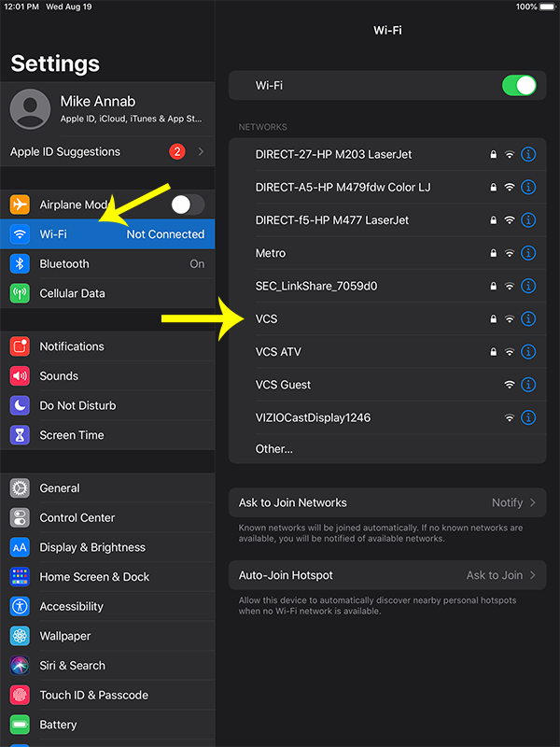Open Auto-Join Hotspot setting
Viewport: 560px width, 747px height.
[x=387, y=575]
